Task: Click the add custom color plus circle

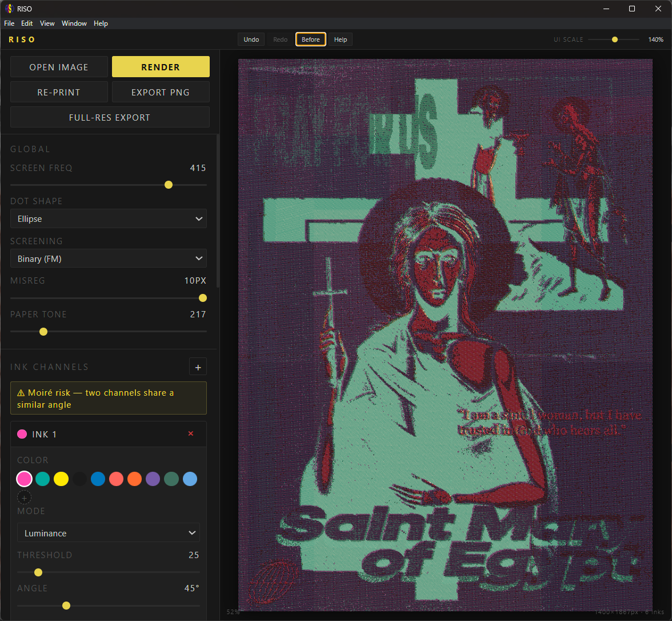Action: point(25,497)
